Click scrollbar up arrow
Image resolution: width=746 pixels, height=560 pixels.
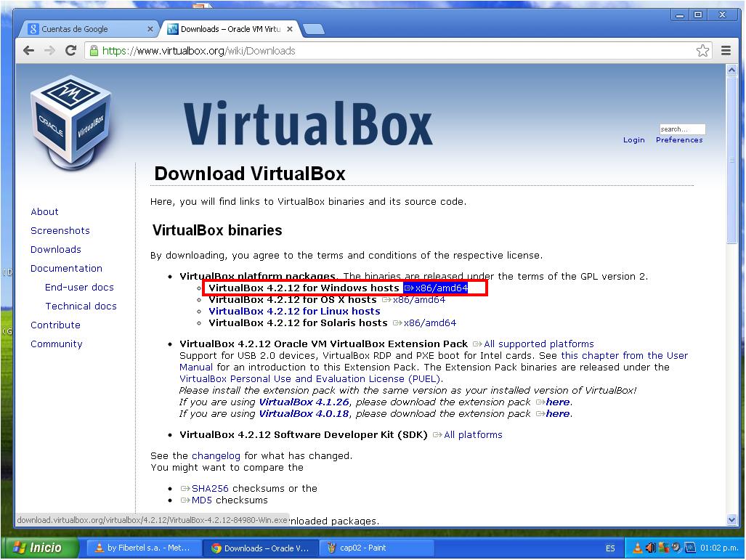[731, 70]
